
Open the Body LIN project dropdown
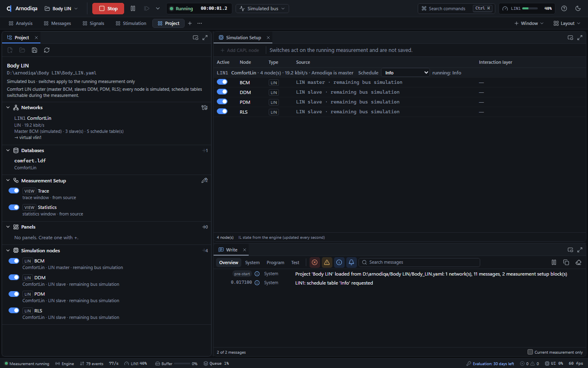click(x=61, y=9)
